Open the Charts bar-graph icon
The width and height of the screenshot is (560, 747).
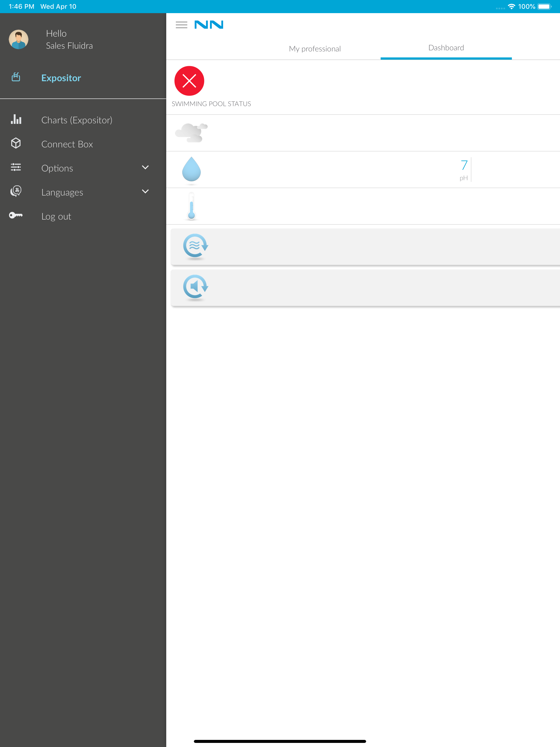[x=16, y=119]
